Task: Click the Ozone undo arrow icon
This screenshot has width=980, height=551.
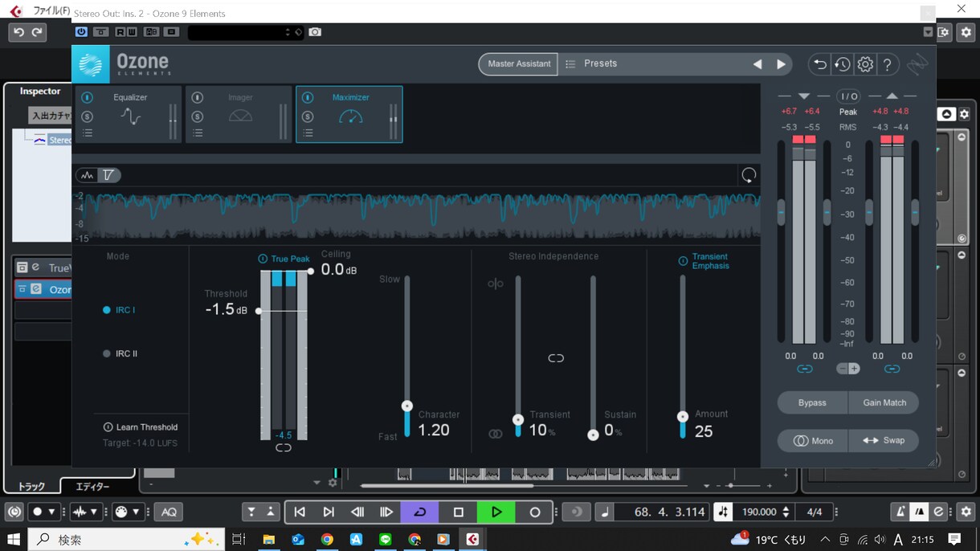Action: coord(819,64)
